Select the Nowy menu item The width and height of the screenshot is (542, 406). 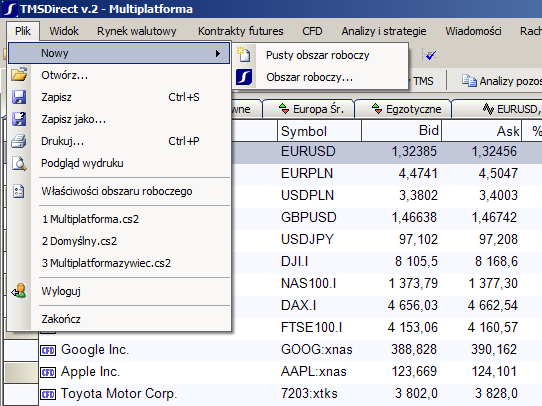click(119, 53)
